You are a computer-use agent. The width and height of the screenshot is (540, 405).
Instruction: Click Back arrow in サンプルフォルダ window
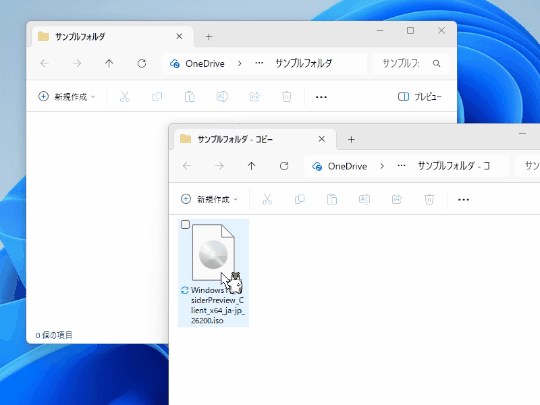click(44, 63)
